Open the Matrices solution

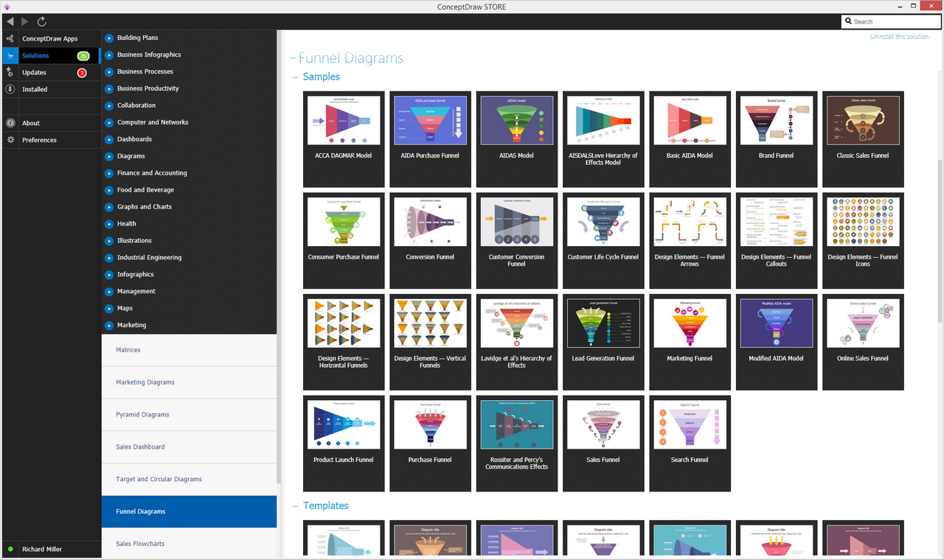(189, 350)
